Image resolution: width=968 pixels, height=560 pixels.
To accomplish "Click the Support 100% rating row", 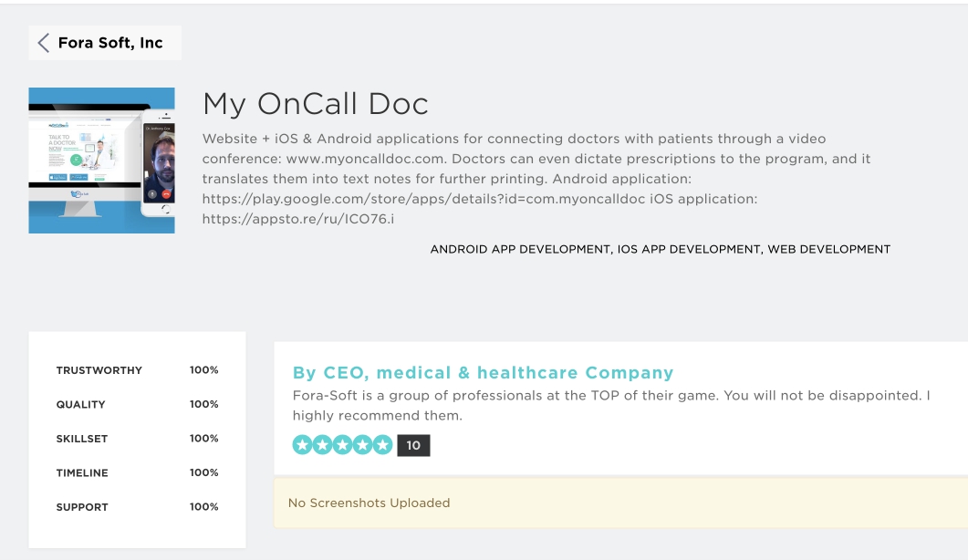I will pyautogui.click(x=137, y=507).
